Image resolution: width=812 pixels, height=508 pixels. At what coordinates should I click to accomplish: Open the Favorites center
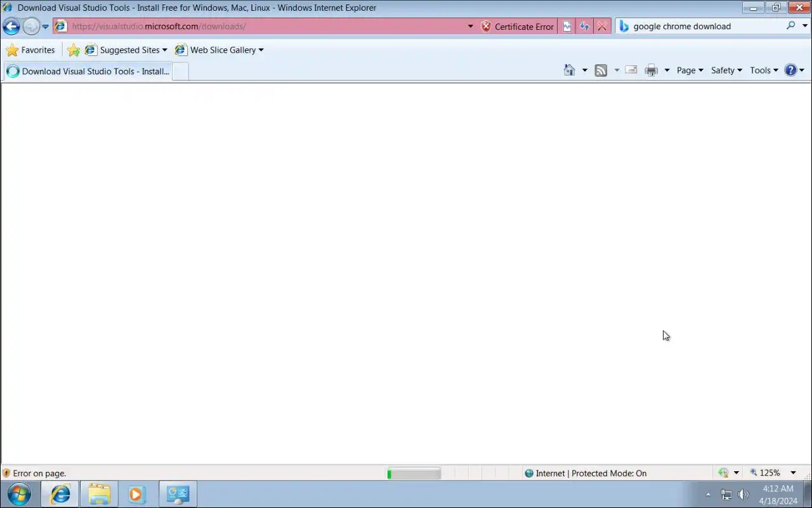(x=30, y=50)
